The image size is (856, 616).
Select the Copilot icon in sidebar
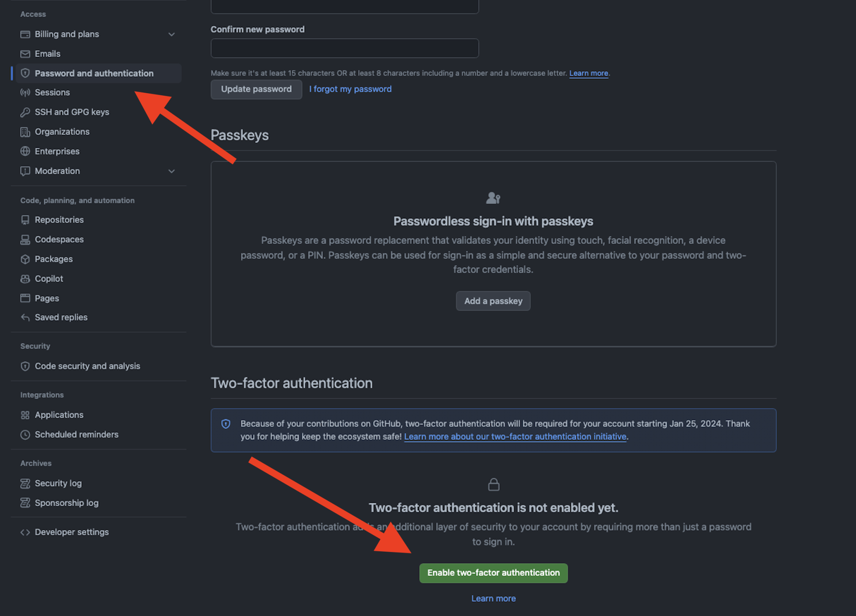[25, 279]
